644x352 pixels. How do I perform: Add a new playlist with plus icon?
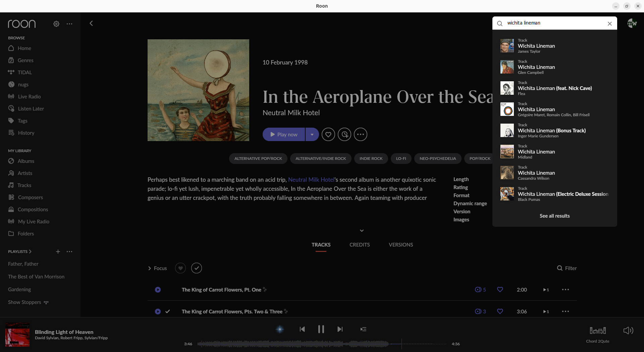[x=58, y=251]
